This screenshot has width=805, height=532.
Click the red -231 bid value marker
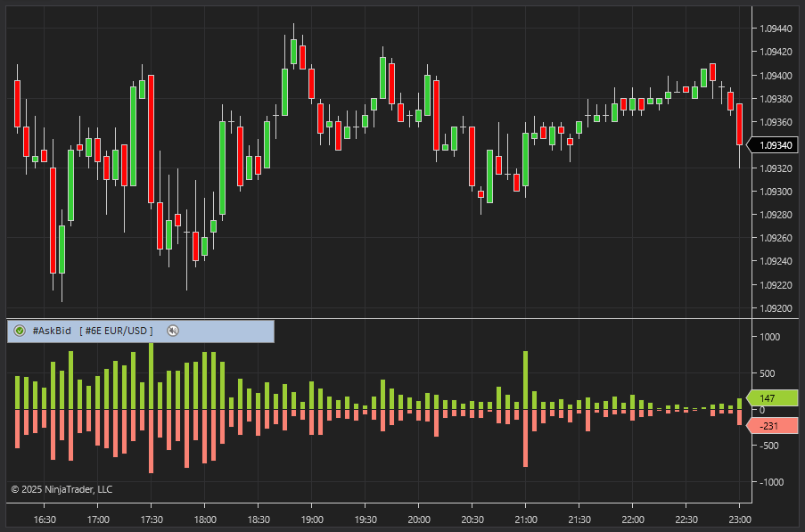[771, 426]
